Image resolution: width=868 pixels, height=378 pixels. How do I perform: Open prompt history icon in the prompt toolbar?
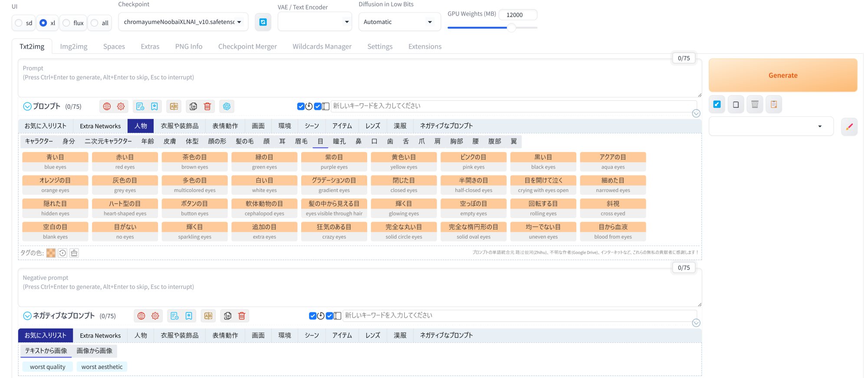pos(140,106)
